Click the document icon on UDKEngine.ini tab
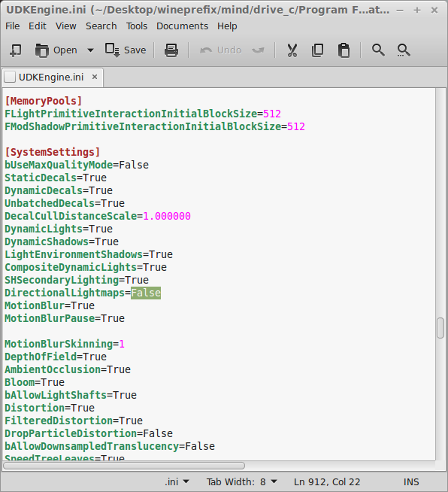 tap(10, 77)
